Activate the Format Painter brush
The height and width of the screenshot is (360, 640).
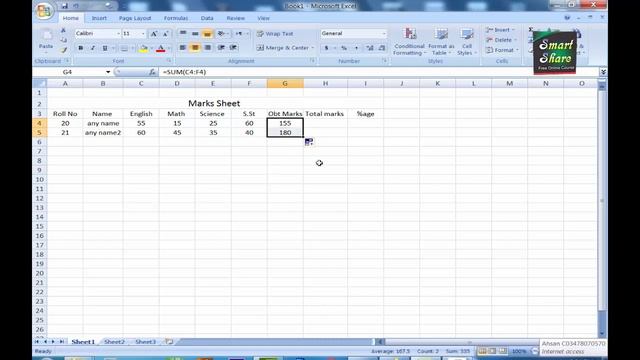63,50
